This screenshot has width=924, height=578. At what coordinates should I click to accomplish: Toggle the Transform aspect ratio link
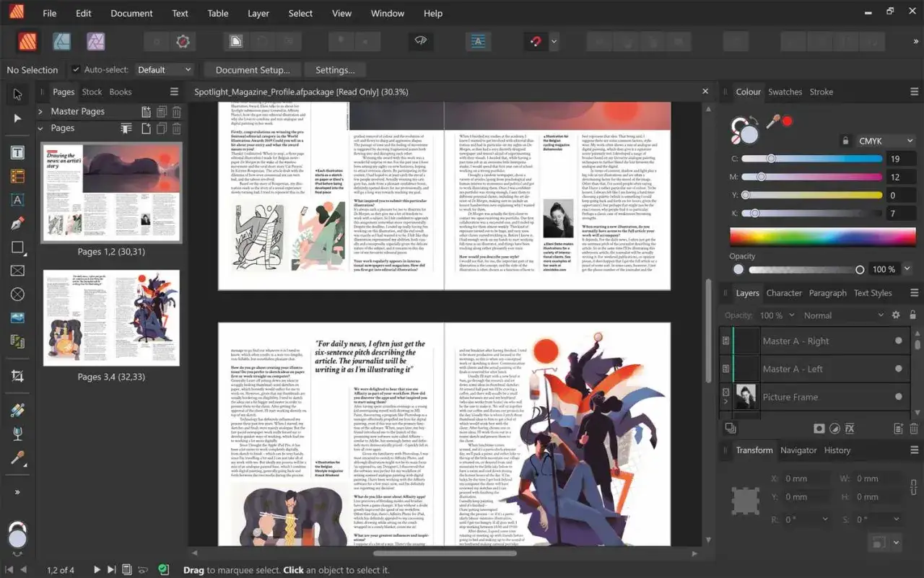coord(913,487)
